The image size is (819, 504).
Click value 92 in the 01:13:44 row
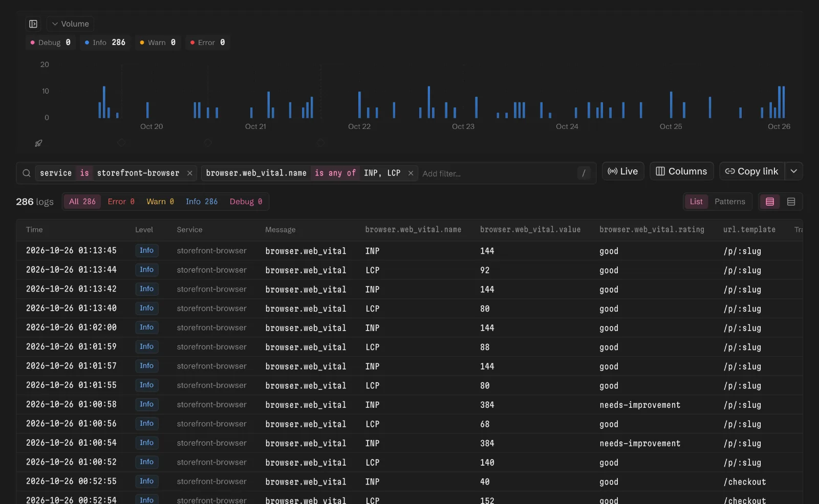coord(485,270)
